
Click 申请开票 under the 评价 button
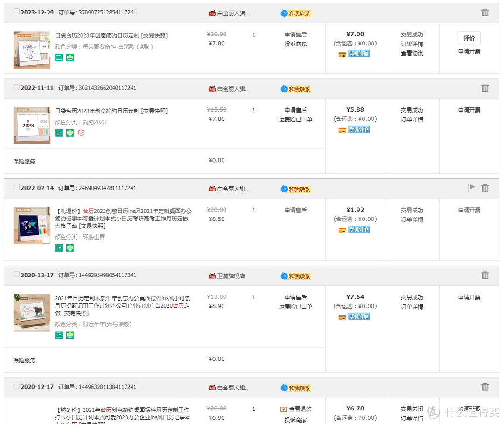(x=469, y=51)
